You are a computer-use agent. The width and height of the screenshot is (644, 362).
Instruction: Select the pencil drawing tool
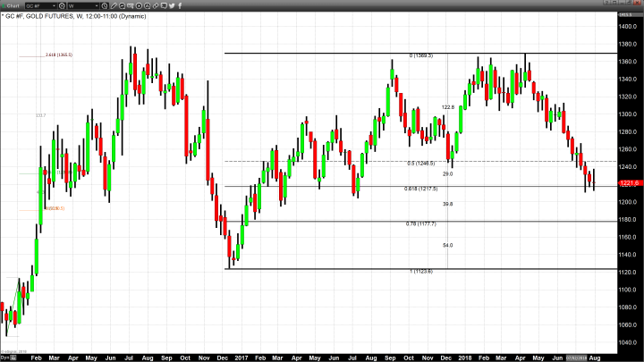(x=114, y=5)
